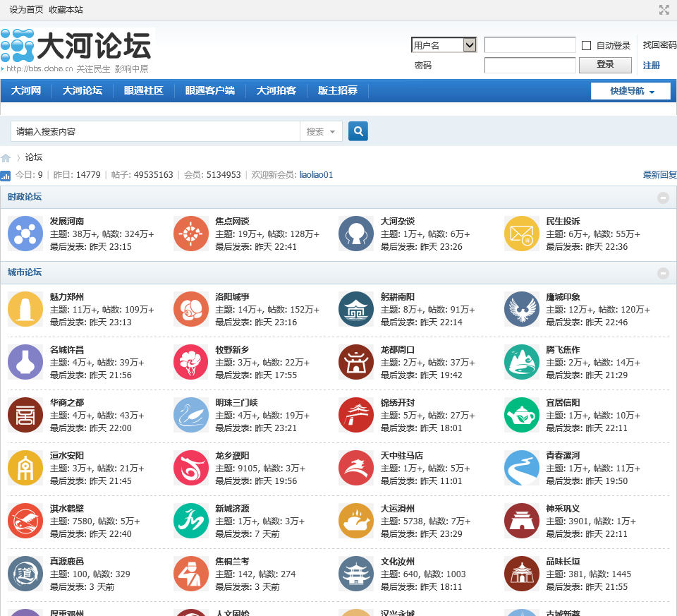Open the 华商之都 forum icon
Screen dimensions: 677x616
tap(25, 415)
